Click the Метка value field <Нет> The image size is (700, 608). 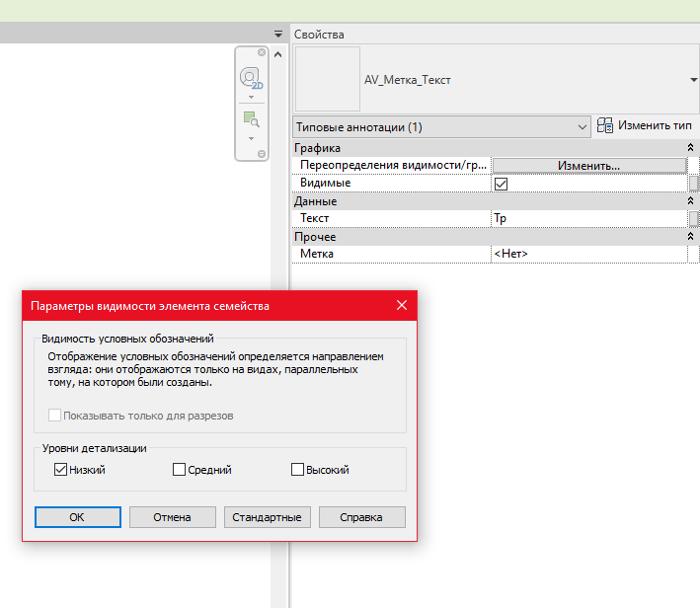588,254
